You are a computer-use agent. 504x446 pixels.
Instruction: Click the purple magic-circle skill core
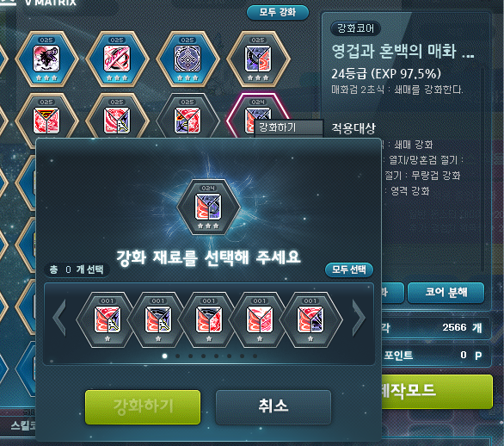(187, 59)
